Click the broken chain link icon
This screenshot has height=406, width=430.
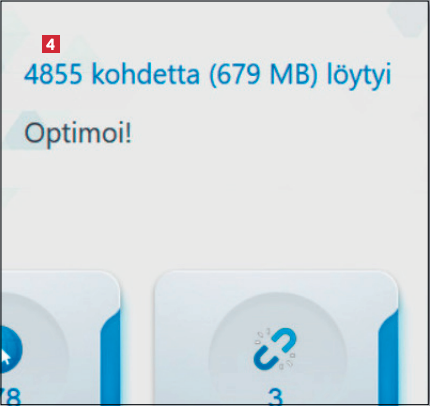(x=275, y=349)
